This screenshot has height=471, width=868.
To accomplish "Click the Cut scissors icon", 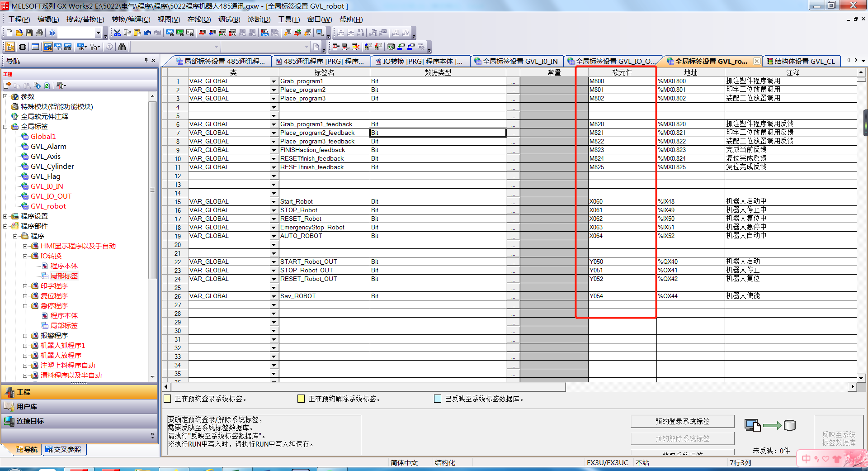I will pos(117,33).
